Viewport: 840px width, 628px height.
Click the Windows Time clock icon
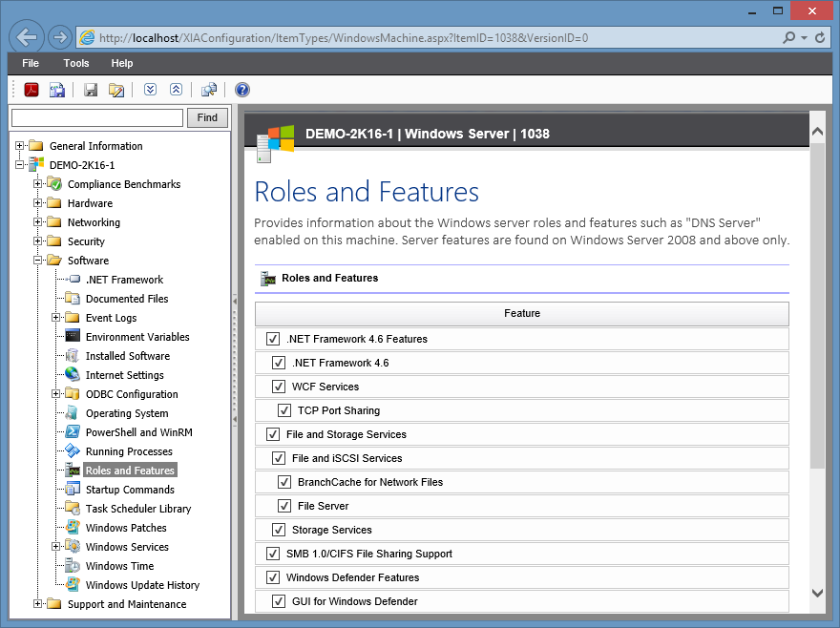[73, 565]
